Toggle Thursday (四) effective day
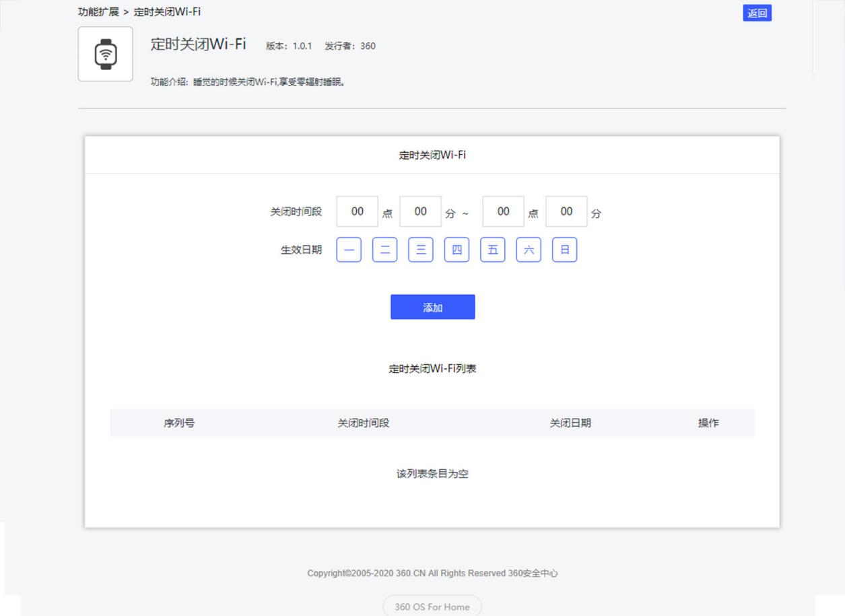The image size is (845, 616). [x=456, y=249]
